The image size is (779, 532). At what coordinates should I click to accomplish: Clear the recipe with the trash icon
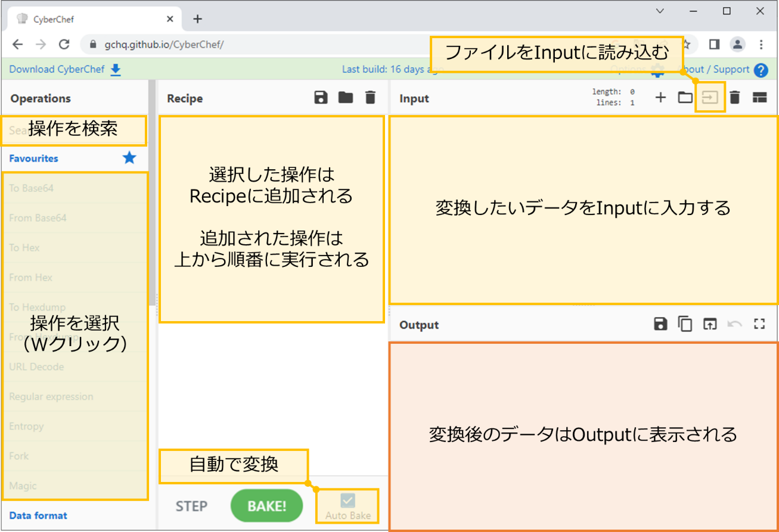370,98
